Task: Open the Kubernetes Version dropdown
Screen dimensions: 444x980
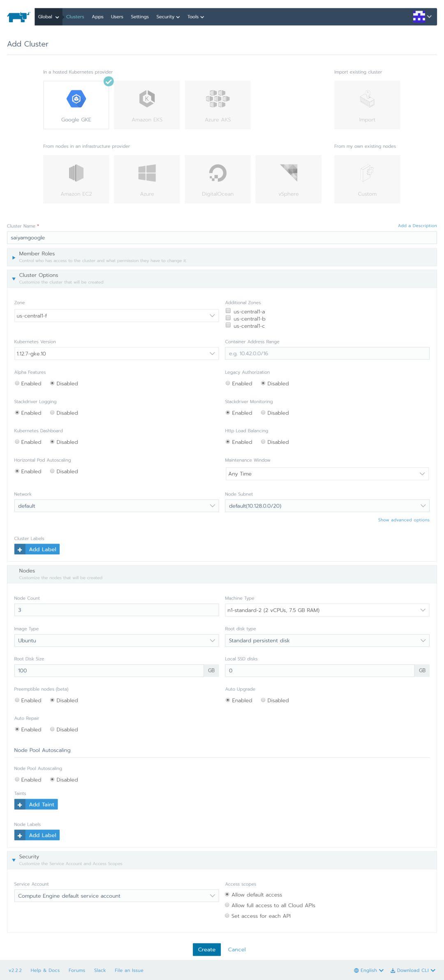Action: [116, 354]
